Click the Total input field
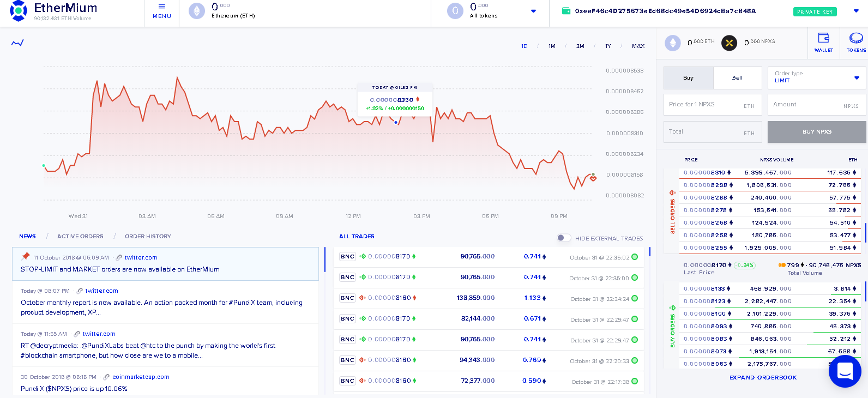Screen dimensions: 868x398 pyautogui.click(x=713, y=131)
